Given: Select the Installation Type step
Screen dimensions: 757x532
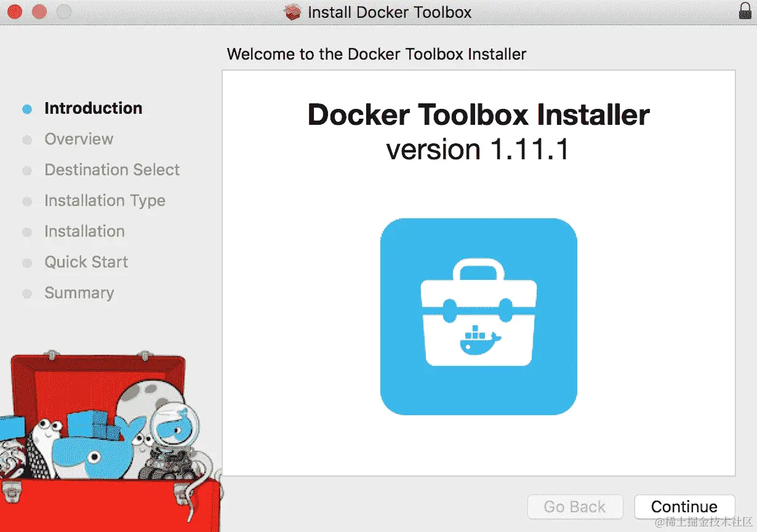Looking at the screenshot, I should [x=105, y=200].
